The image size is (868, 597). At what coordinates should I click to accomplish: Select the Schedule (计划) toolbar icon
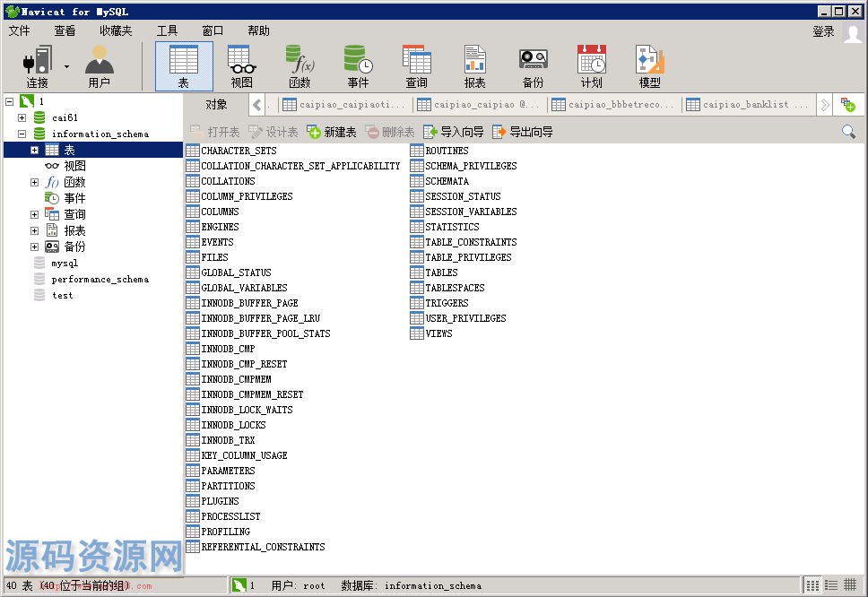click(591, 66)
